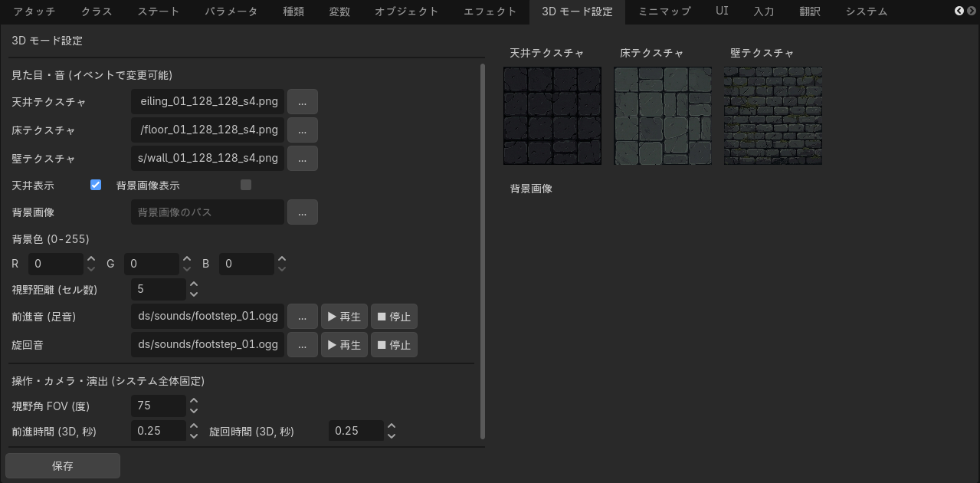
Task: Decrease the R background color value
Action: tap(91, 268)
